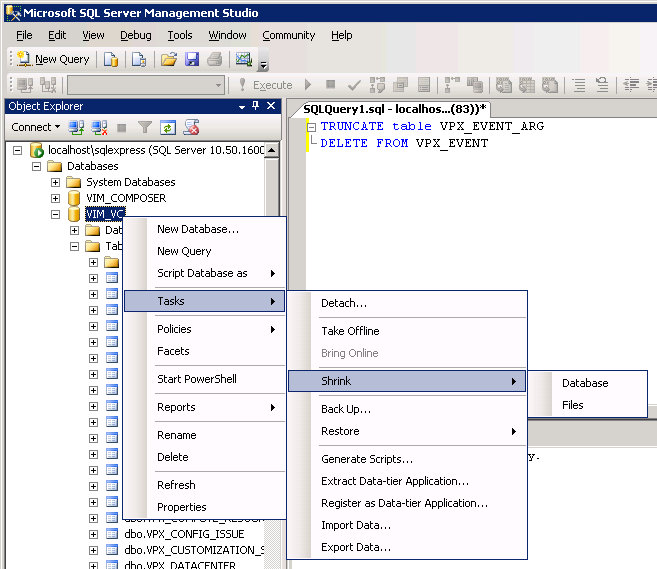This screenshot has width=657, height=569.
Task: Select Start PowerShell
Action: click(x=204, y=379)
